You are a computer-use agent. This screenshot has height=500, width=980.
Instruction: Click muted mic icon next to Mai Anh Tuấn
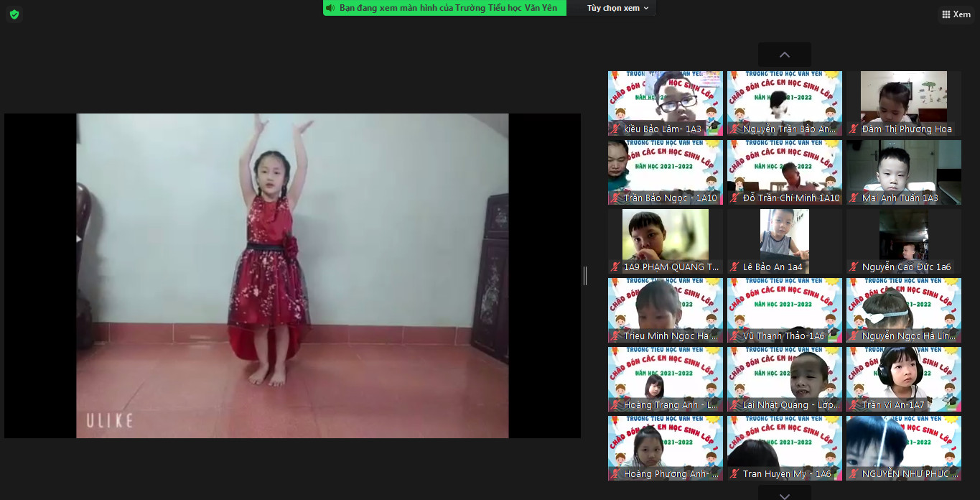(854, 198)
